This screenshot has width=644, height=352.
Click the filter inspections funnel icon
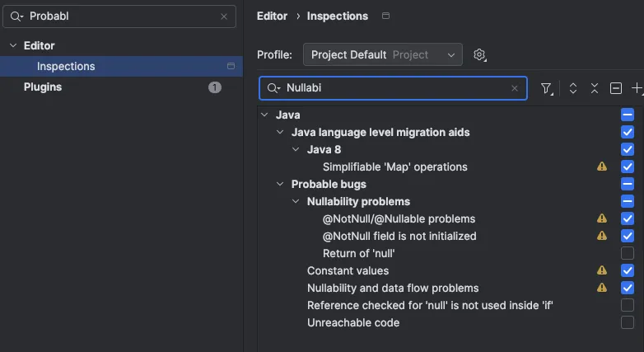[x=546, y=89]
